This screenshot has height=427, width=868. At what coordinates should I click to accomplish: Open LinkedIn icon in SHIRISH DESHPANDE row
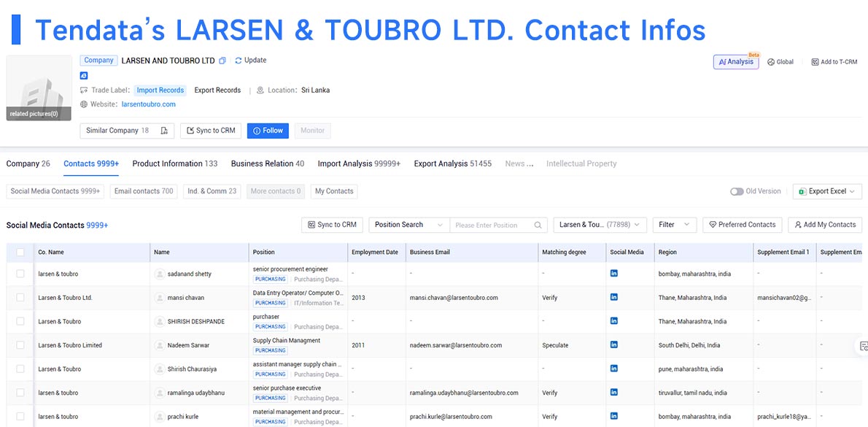[614, 320]
